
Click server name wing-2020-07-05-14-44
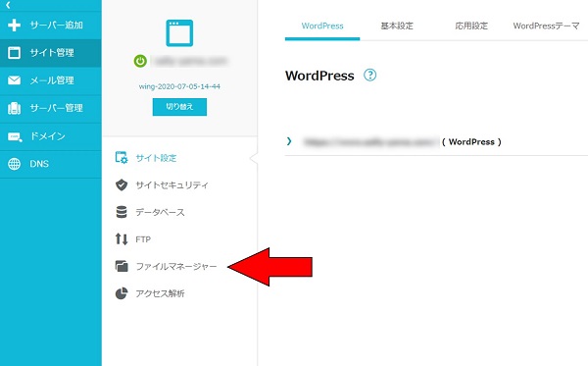coord(179,86)
